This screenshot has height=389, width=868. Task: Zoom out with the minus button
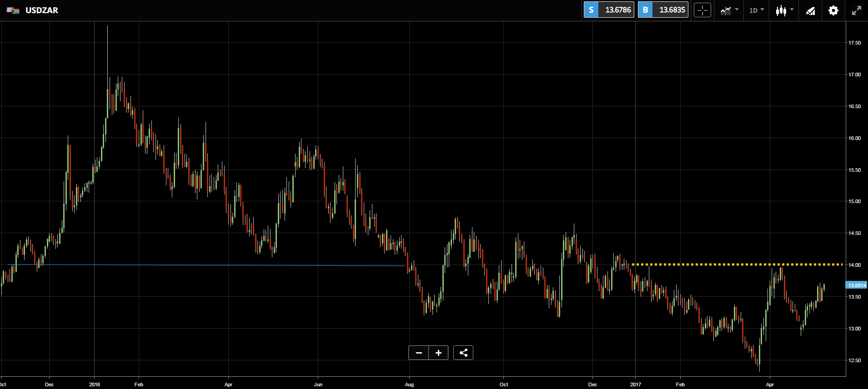419,353
